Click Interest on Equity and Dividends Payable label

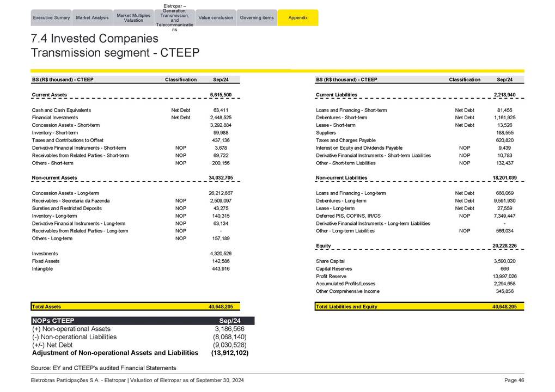pos(359,148)
